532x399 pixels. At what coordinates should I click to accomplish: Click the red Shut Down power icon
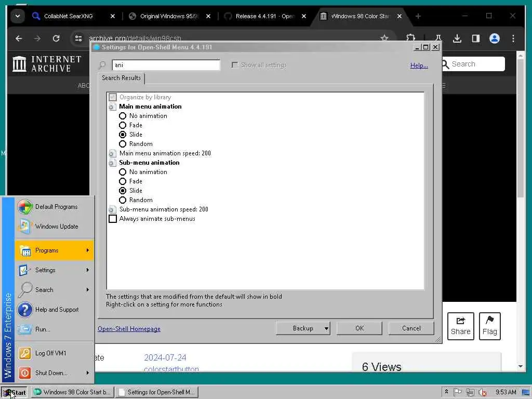coord(25,373)
